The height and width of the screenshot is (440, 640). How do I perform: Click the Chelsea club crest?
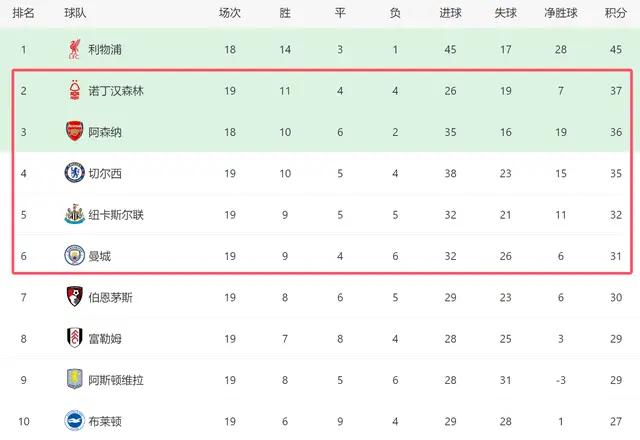point(74,173)
